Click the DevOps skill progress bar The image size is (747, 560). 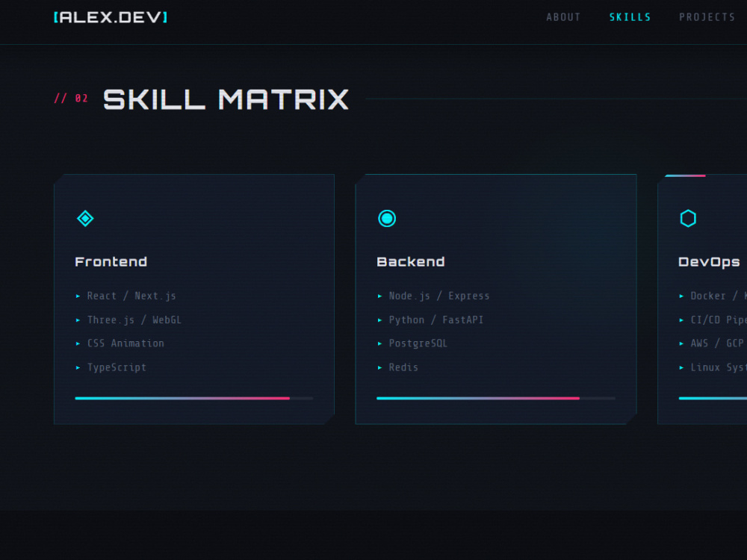click(x=713, y=398)
